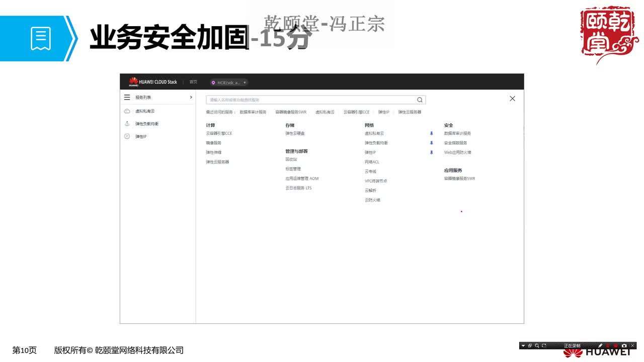
Task: Open Web应用防火墙 under 安全
Action: pyautogui.click(x=457, y=152)
